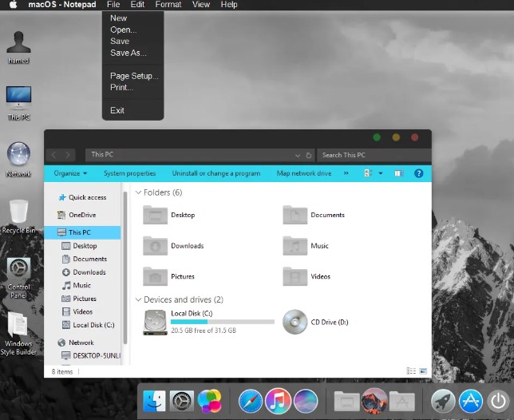Switch to large icons view in status bar
This screenshot has height=420, width=514.
(x=423, y=370)
